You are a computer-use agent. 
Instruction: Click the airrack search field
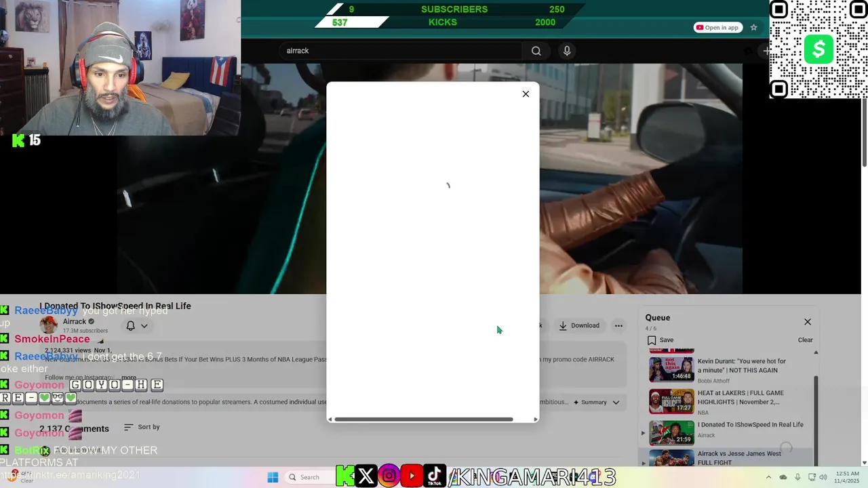[400, 51]
